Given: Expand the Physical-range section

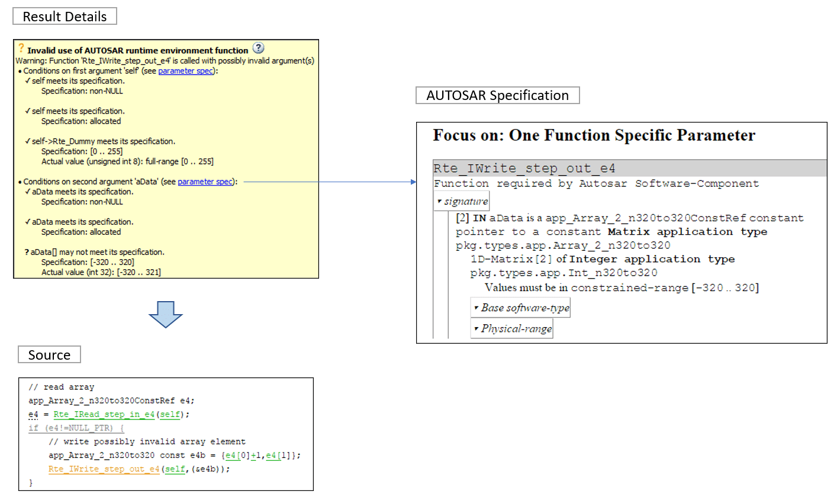Looking at the screenshot, I should click(512, 328).
